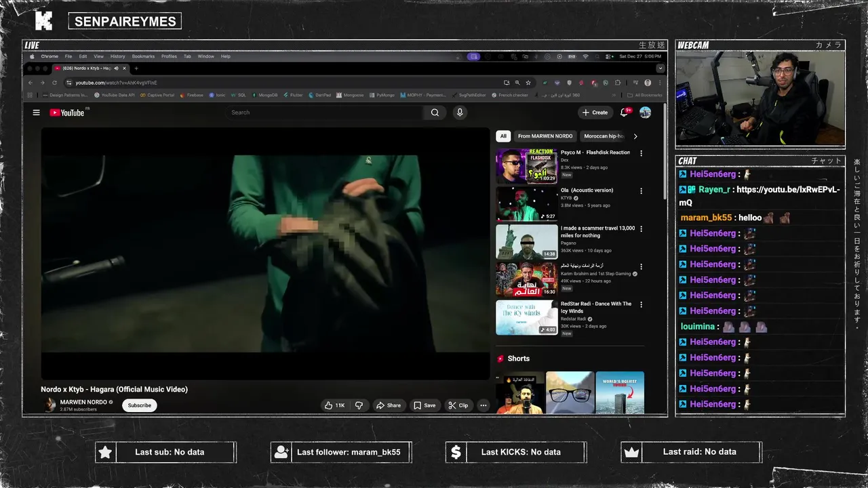868x488 pixels.
Task: Open options for RedStar Radi video
Action: [641, 305]
